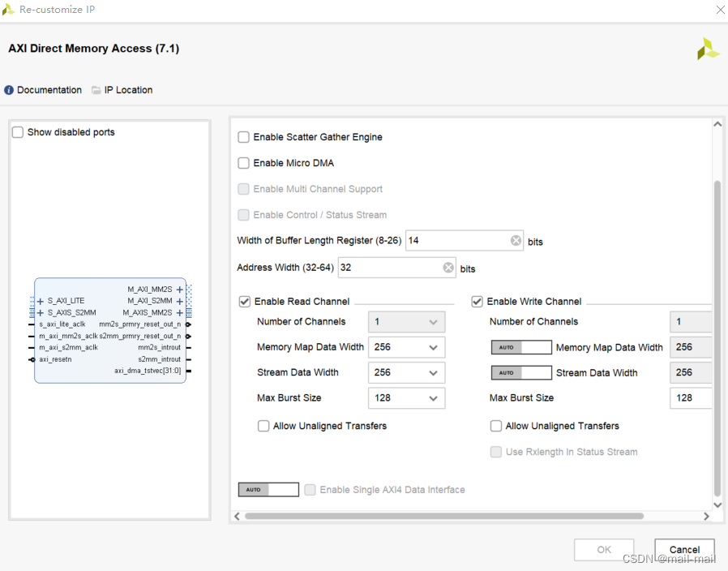Image resolution: width=728 pixels, height=571 pixels.
Task: Toggle Show disabled ports checkbox
Action: pos(18,132)
